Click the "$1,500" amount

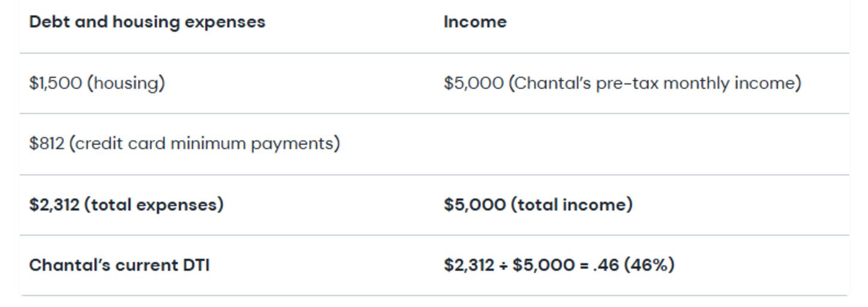(55, 83)
